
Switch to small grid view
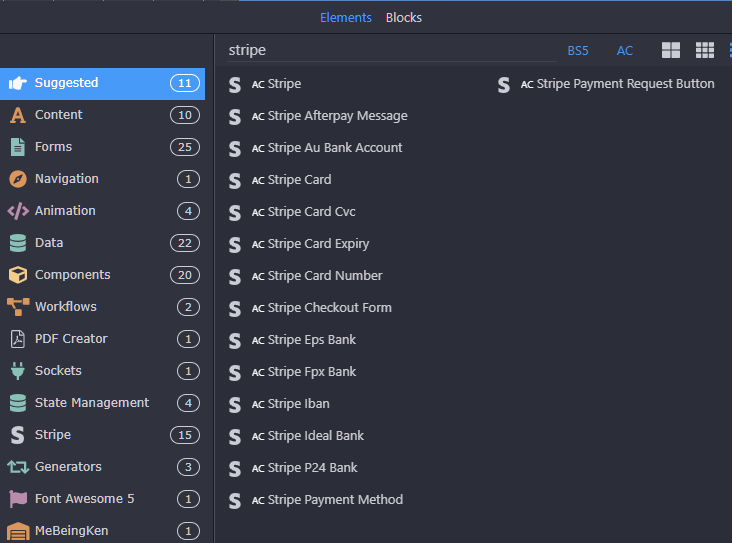click(705, 50)
